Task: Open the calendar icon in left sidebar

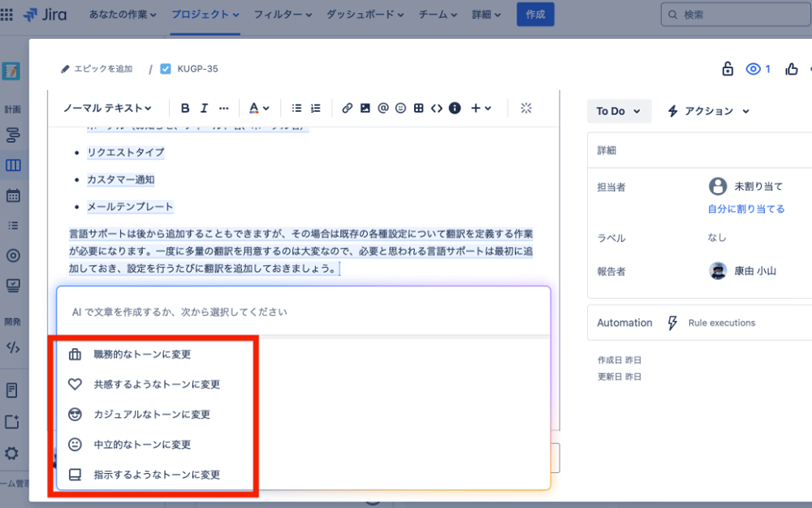Action: [13, 196]
